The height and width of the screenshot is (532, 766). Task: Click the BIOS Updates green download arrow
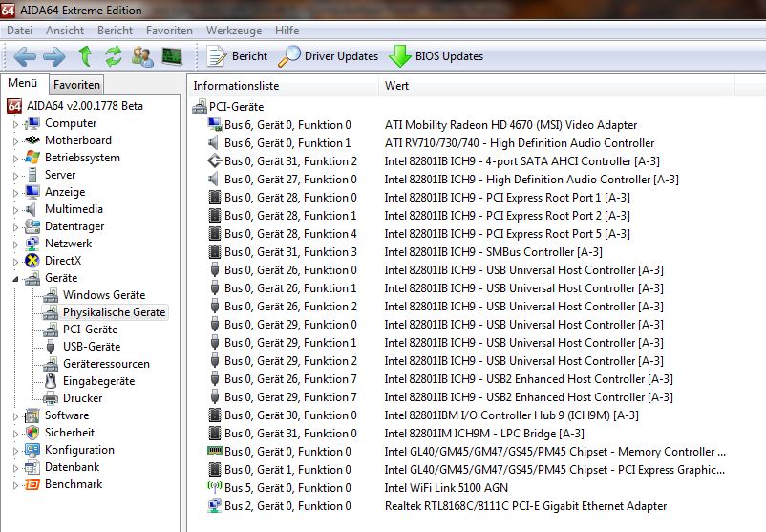(x=399, y=56)
